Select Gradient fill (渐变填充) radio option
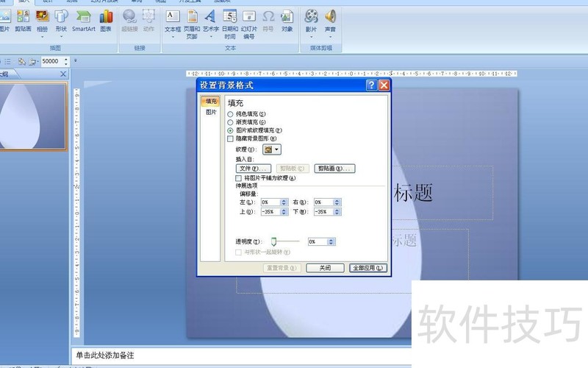The height and width of the screenshot is (368, 588). coord(230,122)
